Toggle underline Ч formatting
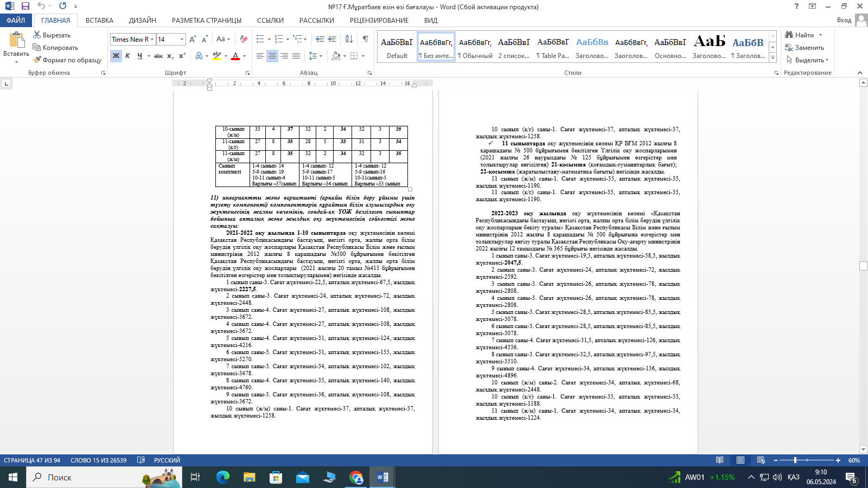This screenshot has width=868, height=488. tap(140, 55)
